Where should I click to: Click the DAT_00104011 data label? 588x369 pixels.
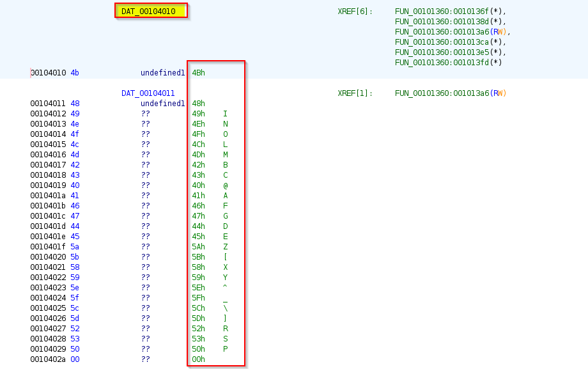(x=148, y=93)
